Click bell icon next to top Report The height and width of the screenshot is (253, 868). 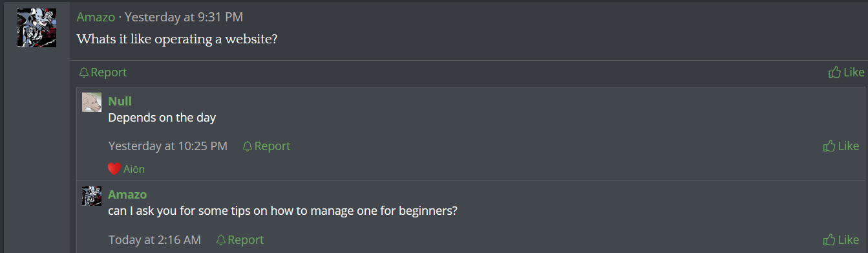pyautogui.click(x=83, y=72)
